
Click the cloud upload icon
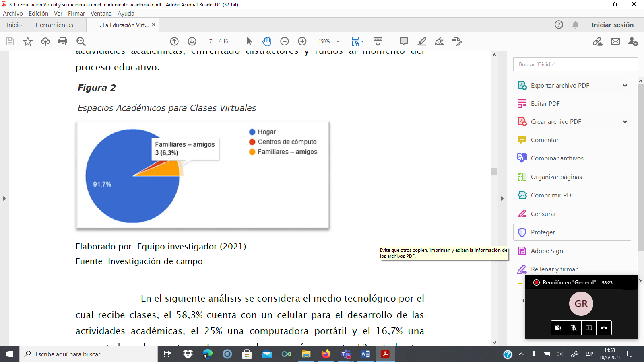[45, 41]
